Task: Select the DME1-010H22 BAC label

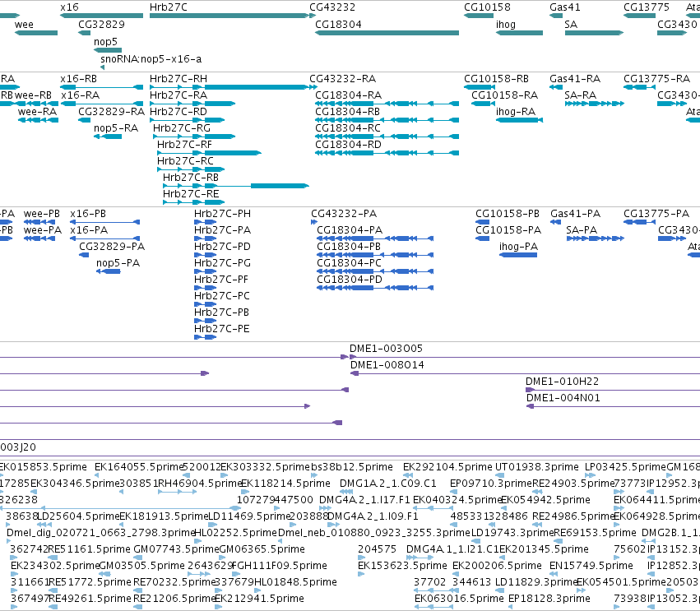Action: click(x=562, y=382)
